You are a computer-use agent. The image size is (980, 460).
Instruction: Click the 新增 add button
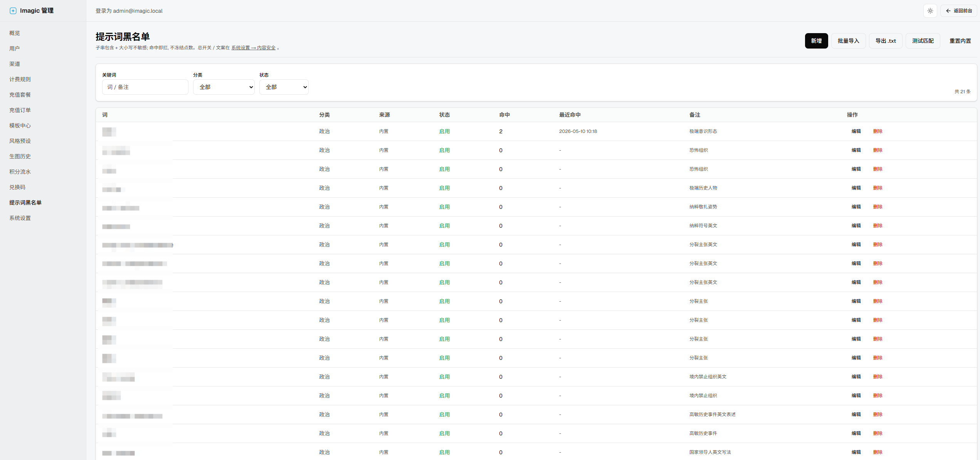[816, 41]
